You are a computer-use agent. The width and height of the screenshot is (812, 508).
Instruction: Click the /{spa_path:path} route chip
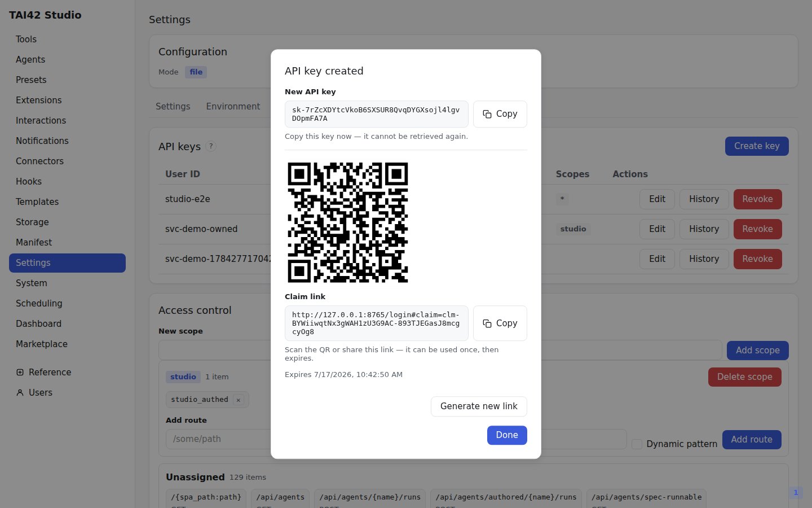pos(206,498)
